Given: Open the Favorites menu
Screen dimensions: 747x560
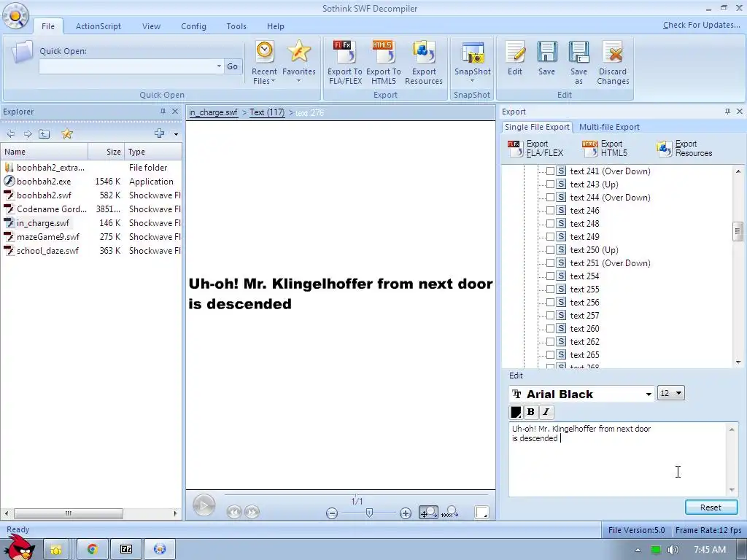Looking at the screenshot, I should pyautogui.click(x=298, y=63).
